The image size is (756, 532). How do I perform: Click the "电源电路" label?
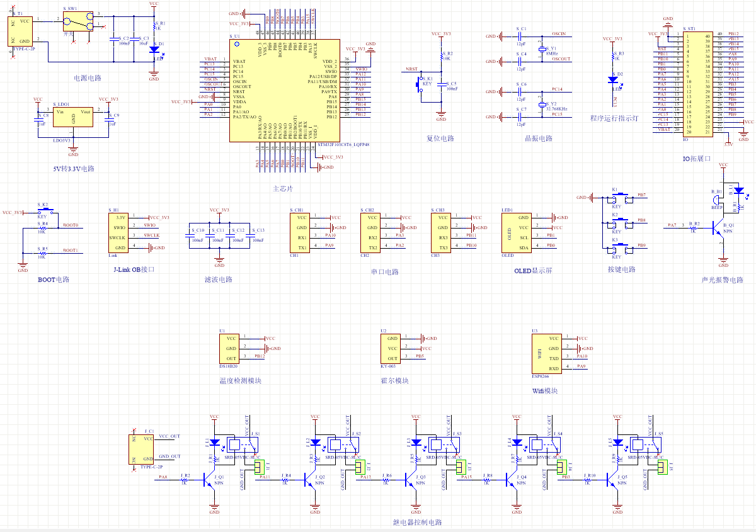pos(88,78)
